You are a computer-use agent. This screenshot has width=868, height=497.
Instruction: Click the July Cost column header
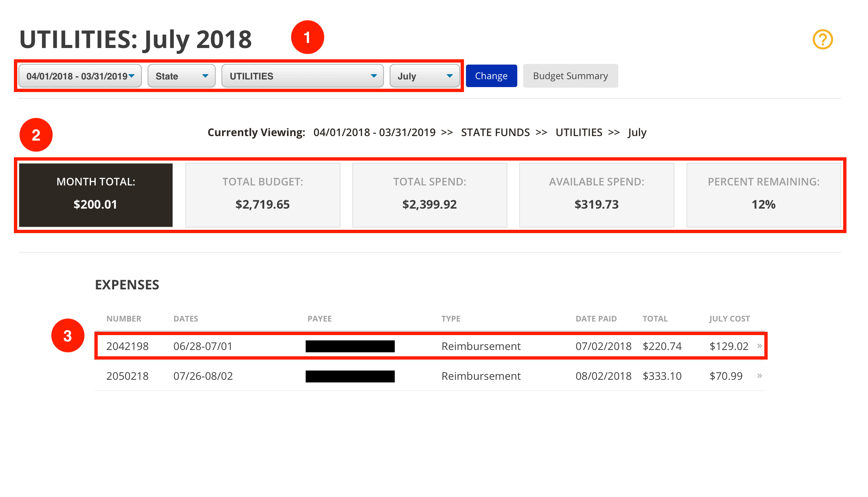click(729, 319)
